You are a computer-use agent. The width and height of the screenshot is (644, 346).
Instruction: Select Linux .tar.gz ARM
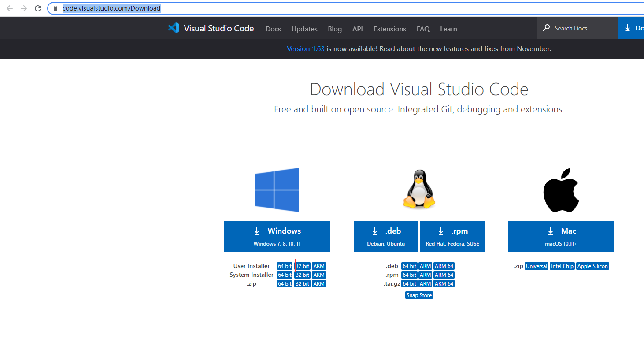point(426,284)
